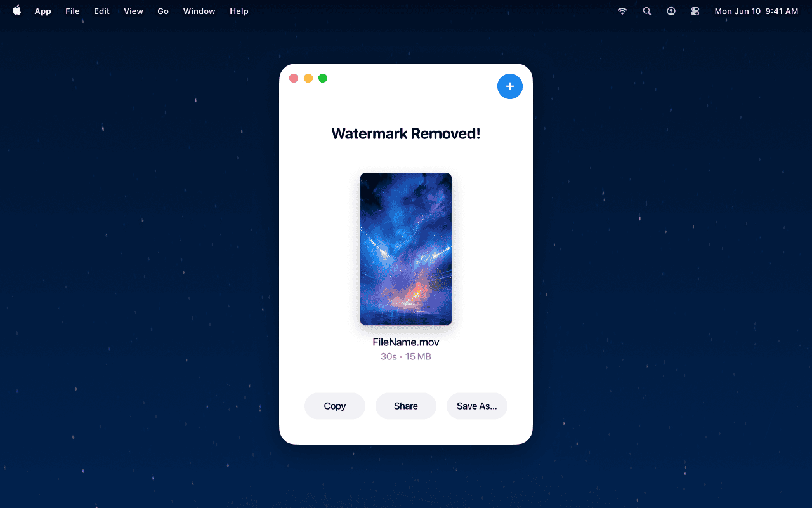This screenshot has width=812, height=508.
Task: Click the Copy button
Action: 334,406
